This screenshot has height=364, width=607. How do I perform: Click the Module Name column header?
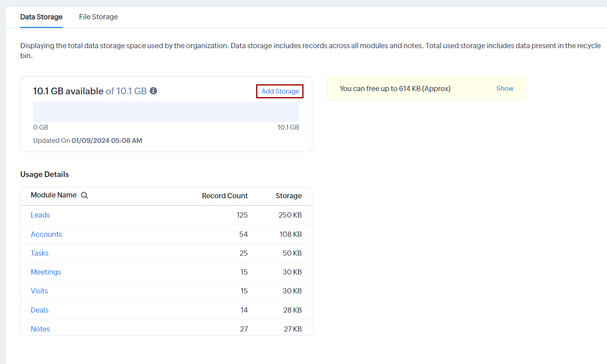coord(54,195)
